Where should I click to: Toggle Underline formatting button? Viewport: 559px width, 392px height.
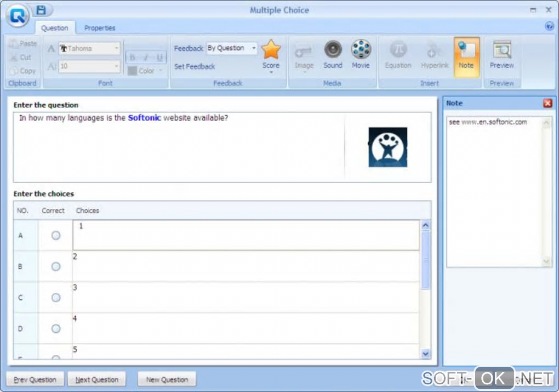pyautogui.click(x=159, y=57)
